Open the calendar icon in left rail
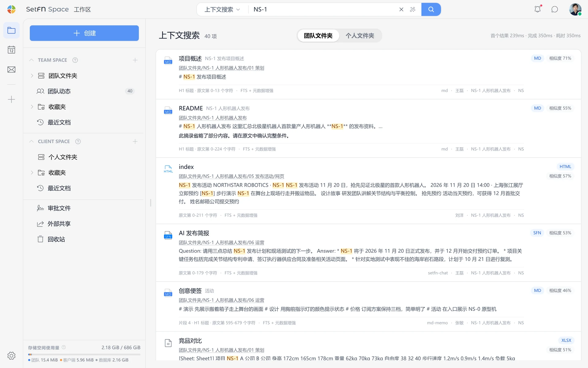Viewport: 588px width, 368px height. pos(11,50)
